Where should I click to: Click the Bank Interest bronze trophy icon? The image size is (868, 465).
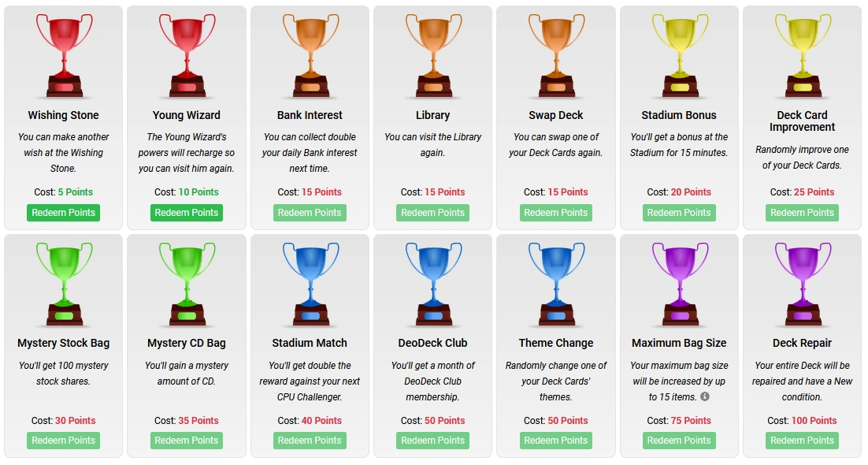click(309, 54)
